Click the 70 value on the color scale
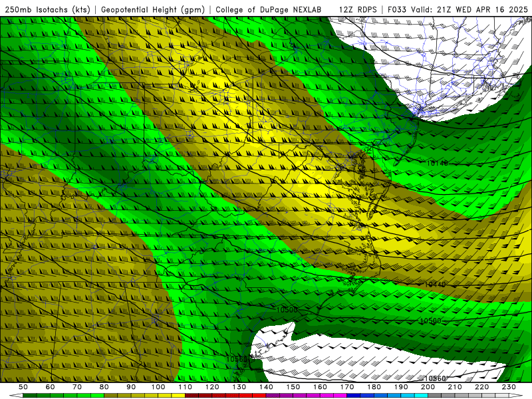Image resolution: width=532 pixels, height=399 pixels. 77,387
